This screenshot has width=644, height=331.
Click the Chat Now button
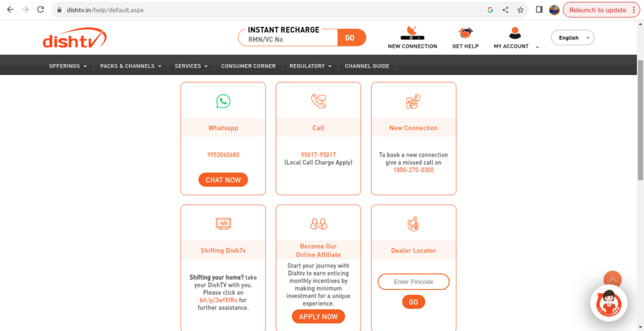pos(223,180)
